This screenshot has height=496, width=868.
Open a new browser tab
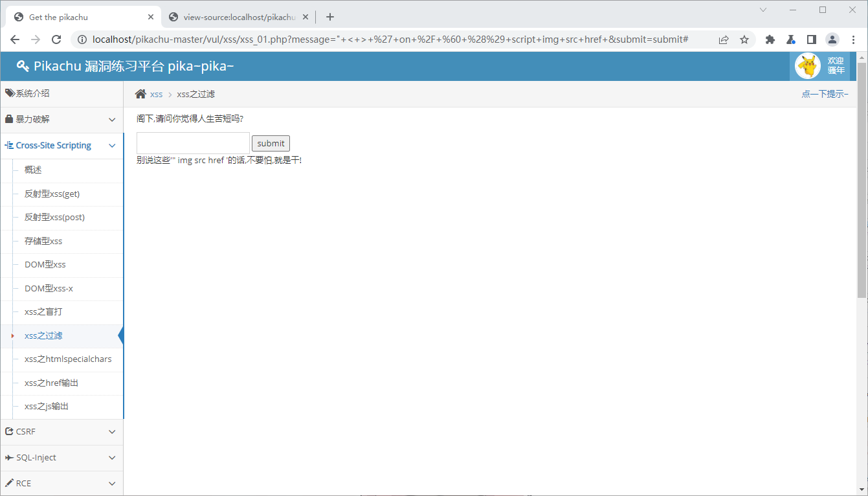coord(330,17)
